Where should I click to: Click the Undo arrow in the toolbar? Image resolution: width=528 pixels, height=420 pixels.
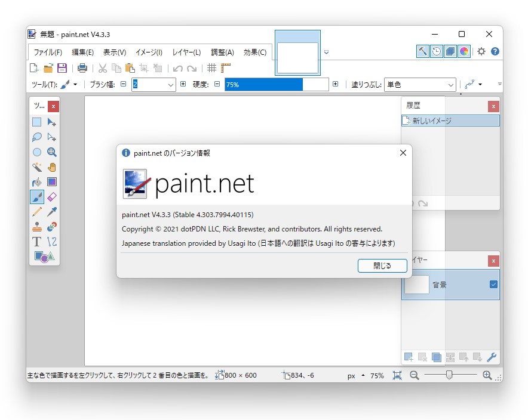coord(177,68)
